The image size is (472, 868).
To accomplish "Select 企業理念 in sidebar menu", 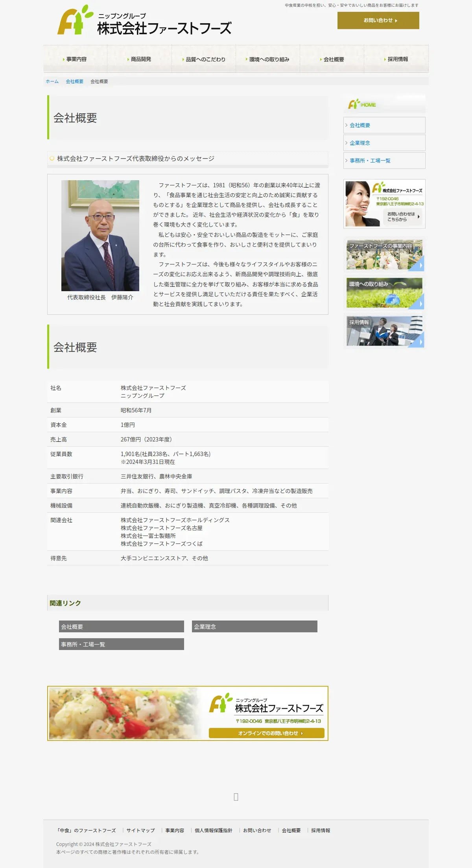I will pos(384,143).
